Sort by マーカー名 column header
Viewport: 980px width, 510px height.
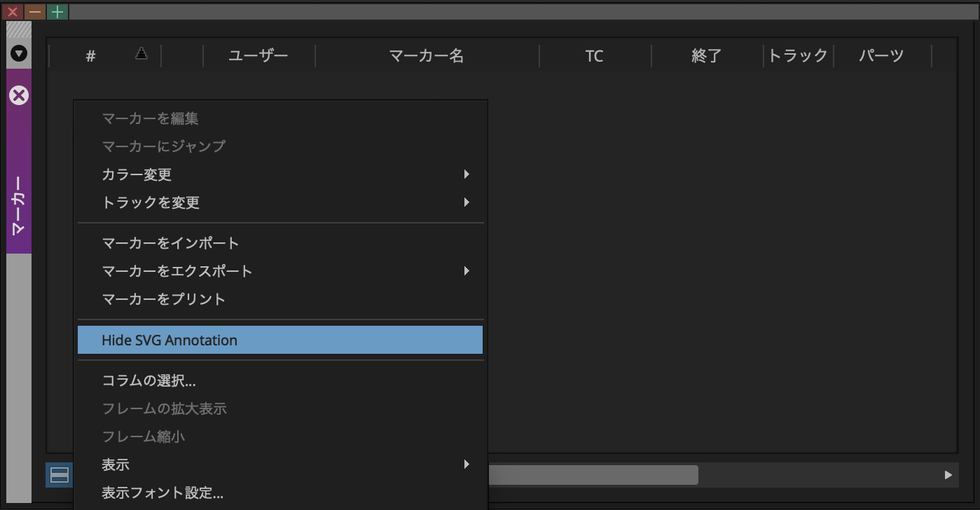tap(427, 56)
